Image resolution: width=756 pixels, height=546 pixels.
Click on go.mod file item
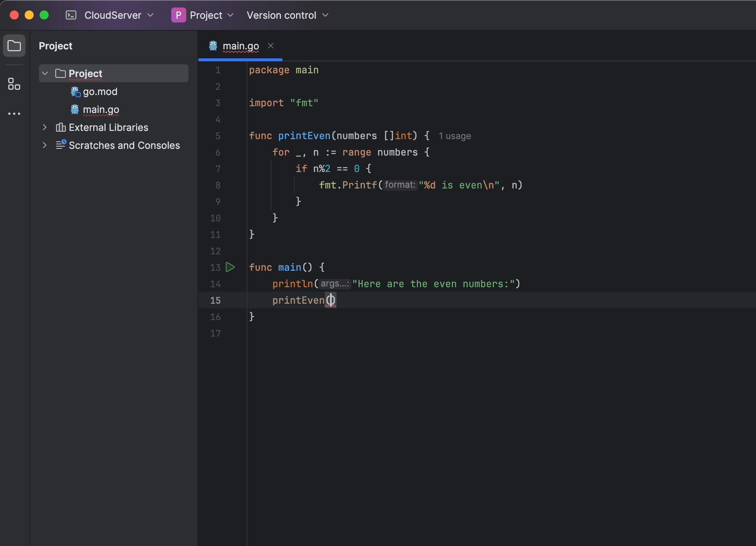click(x=100, y=91)
